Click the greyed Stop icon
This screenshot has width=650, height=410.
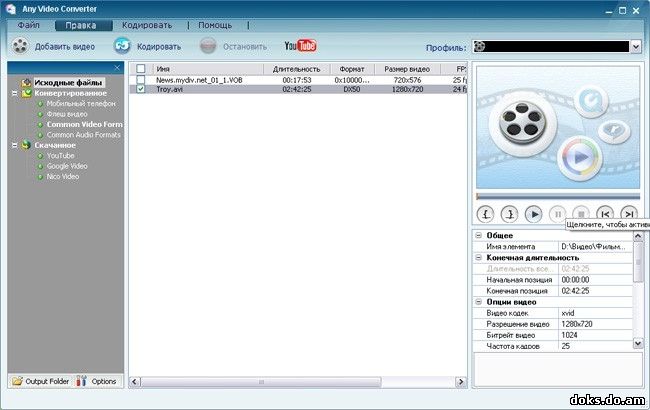208,46
